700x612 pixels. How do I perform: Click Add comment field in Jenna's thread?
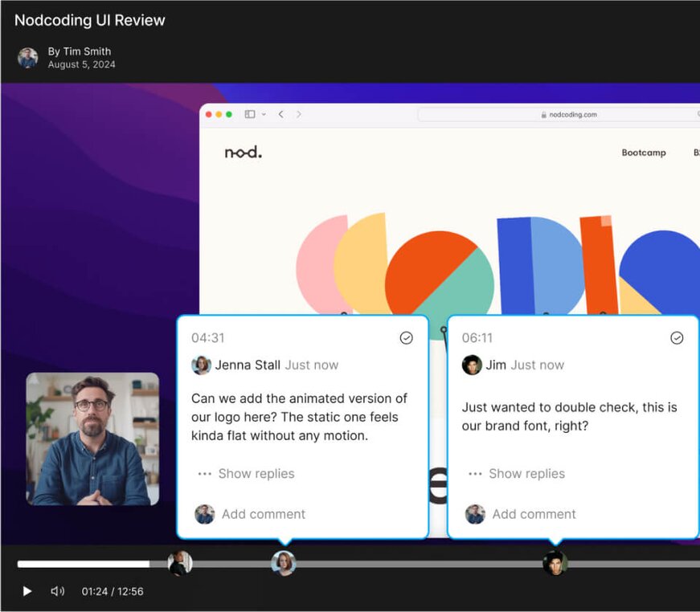(x=264, y=514)
